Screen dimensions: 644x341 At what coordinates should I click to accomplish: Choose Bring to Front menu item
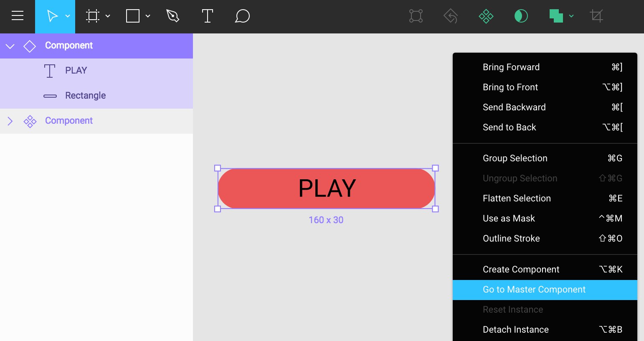(x=545, y=87)
